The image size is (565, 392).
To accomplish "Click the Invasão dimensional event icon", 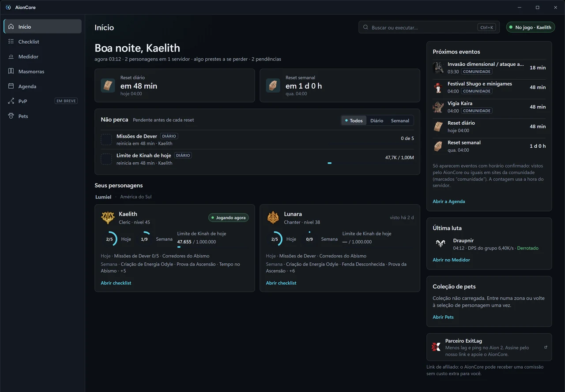I will tap(438, 67).
